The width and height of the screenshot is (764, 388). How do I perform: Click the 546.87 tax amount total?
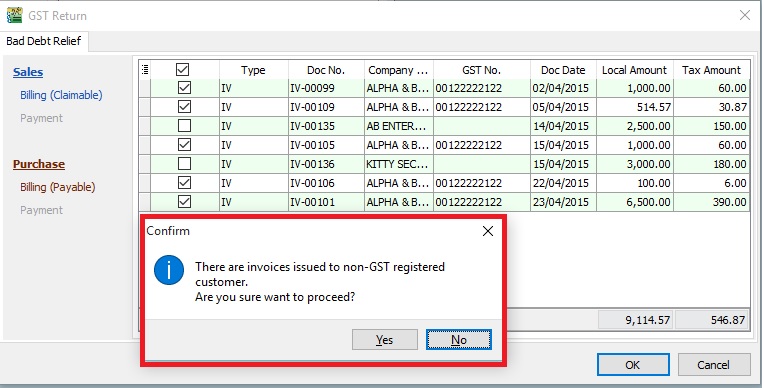click(712, 320)
